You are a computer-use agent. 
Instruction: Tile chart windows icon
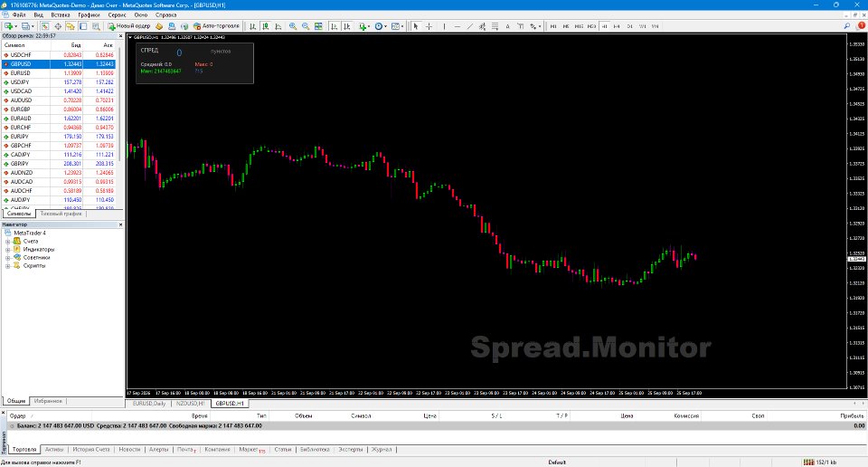point(318,26)
